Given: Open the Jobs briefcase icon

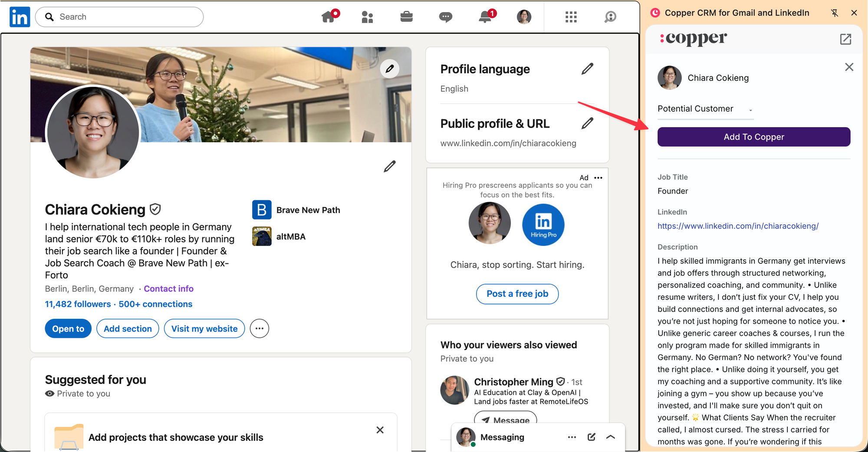Looking at the screenshot, I should 406,17.
